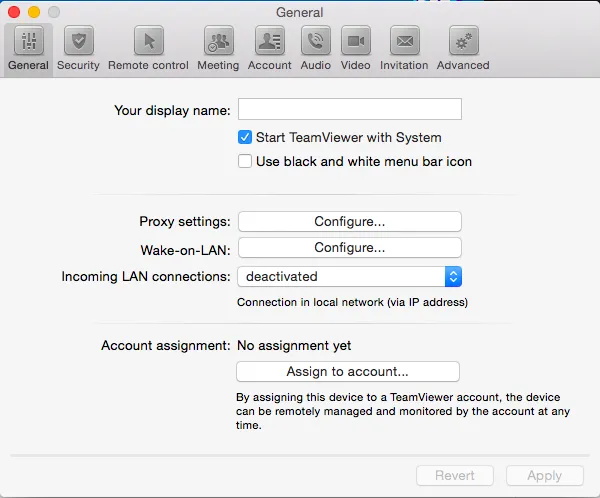The image size is (600, 498).
Task: Open the Security shield icon pane
Action: [78, 42]
